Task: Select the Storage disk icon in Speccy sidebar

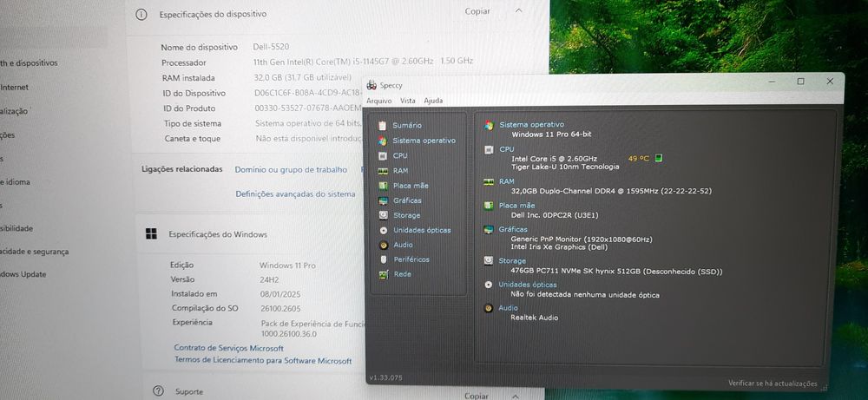Action: pos(383,215)
